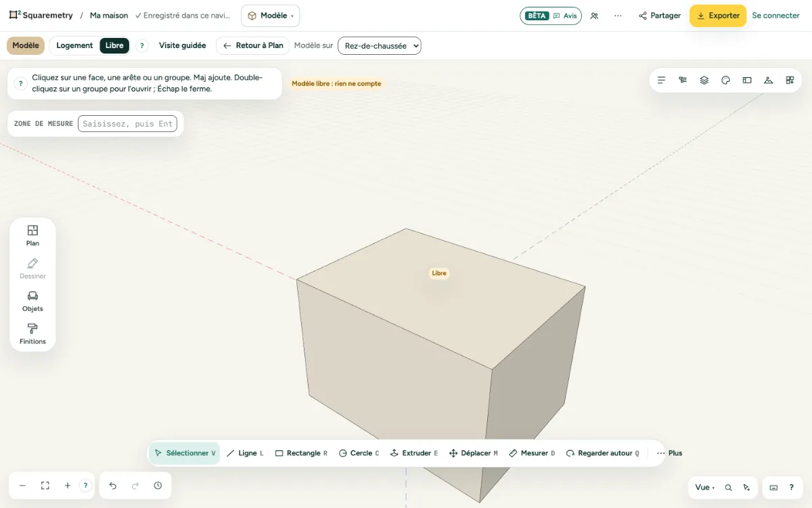Click the magnifier search icon
The height and width of the screenshot is (508, 812).
728,488
